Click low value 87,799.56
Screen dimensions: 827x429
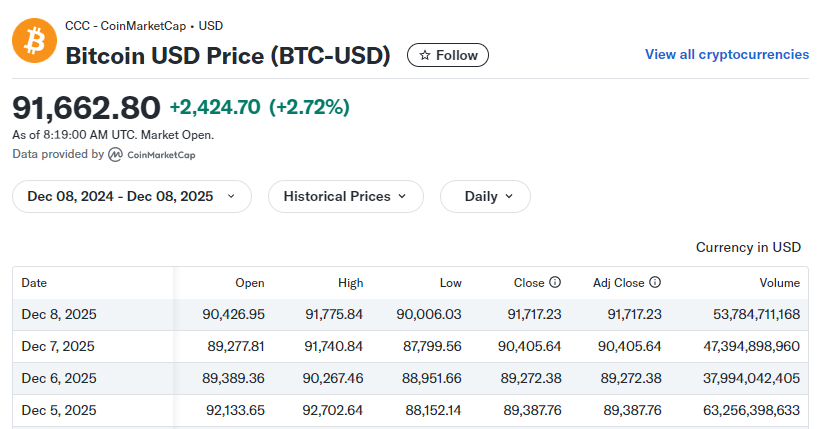(x=432, y=347)
